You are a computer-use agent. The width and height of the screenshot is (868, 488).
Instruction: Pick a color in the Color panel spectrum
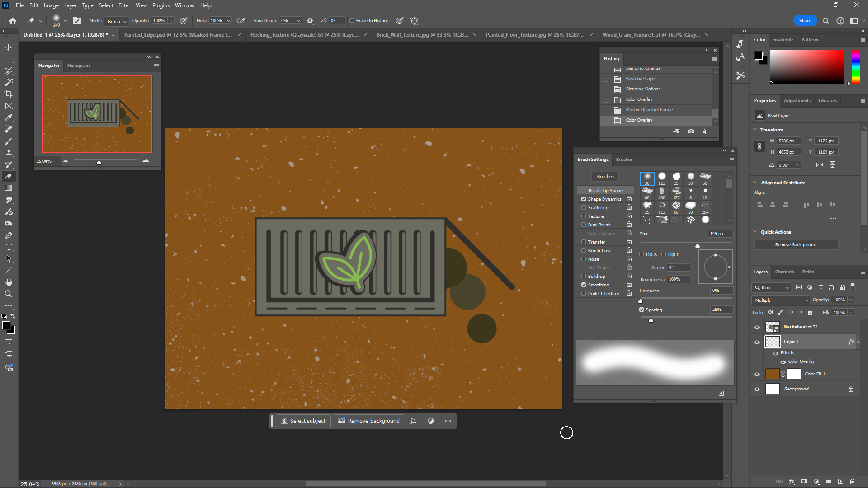pyautogui.click(x=807, y=67)
